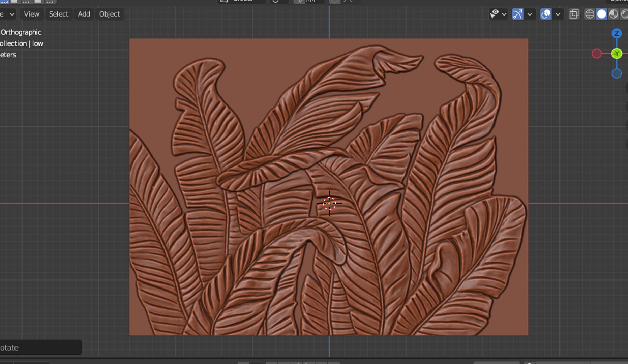Click the red negative X axis circle

[x=597, y=53]
